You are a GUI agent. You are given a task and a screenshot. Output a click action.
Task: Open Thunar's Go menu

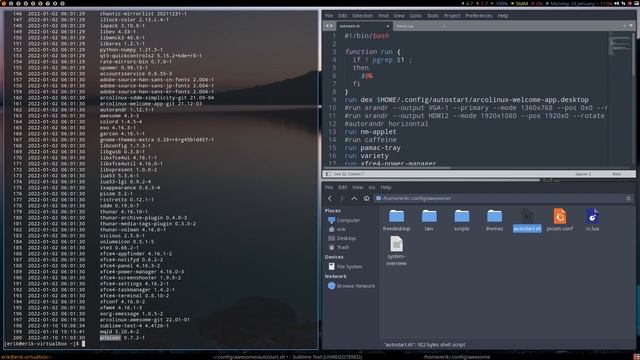pyautogui.click(x=372, y=187)
